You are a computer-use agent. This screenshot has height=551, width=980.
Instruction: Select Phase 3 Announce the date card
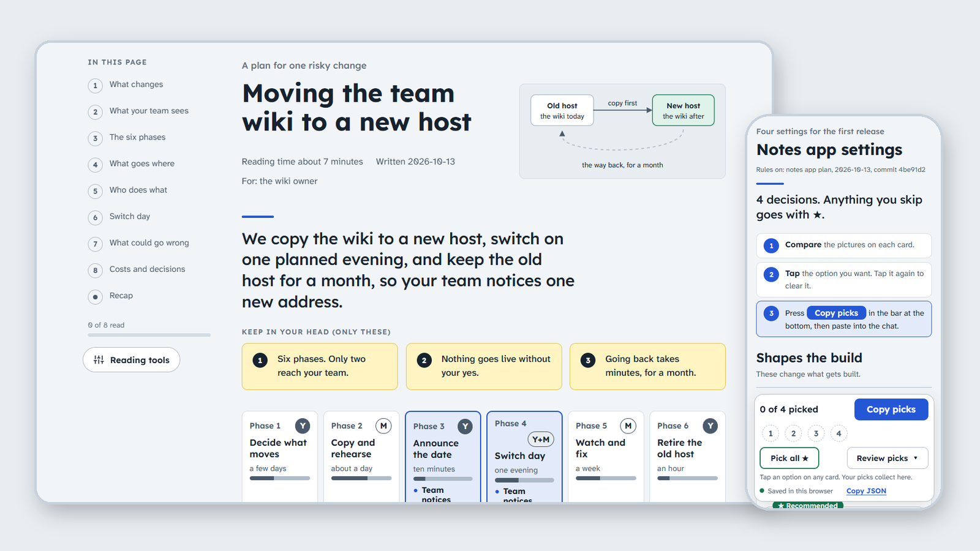[x=442, y=457]
